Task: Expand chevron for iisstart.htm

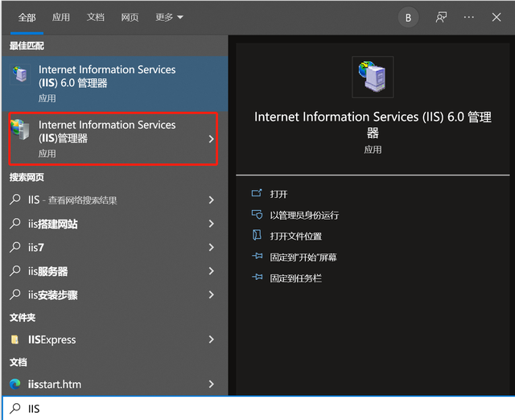Action: point(211,384)
